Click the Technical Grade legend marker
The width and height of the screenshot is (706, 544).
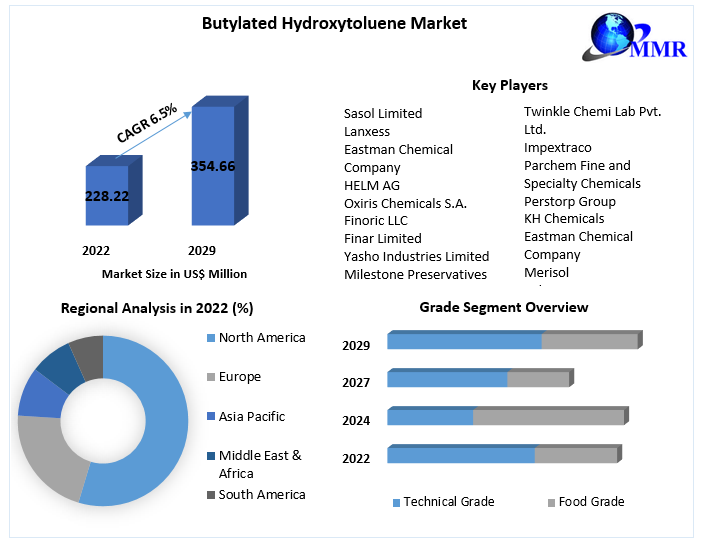(396, 503)
